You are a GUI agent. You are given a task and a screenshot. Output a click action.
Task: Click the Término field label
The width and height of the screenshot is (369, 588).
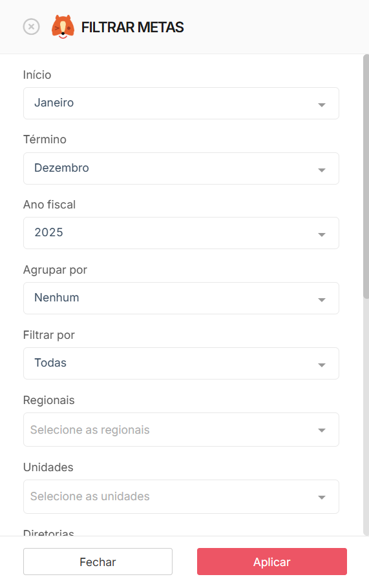[45, 139]
